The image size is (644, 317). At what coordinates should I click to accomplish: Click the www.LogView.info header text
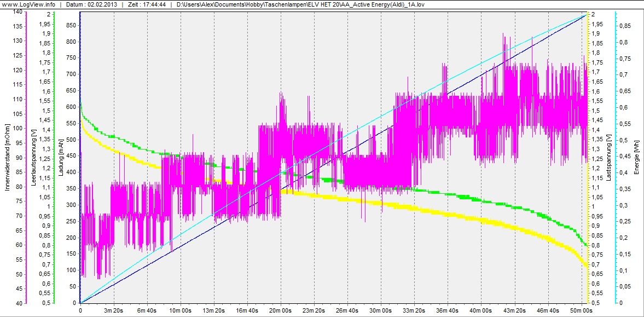[29, 4]
